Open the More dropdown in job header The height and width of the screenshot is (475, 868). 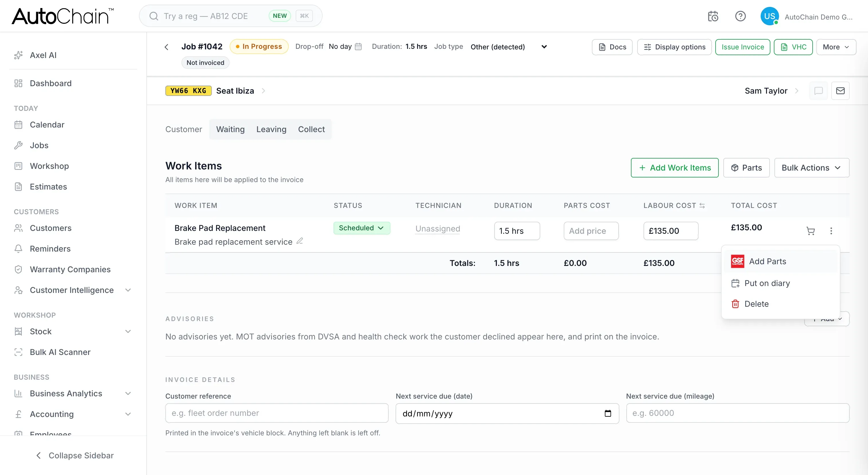pyautogui.click(x=836, y=47)
